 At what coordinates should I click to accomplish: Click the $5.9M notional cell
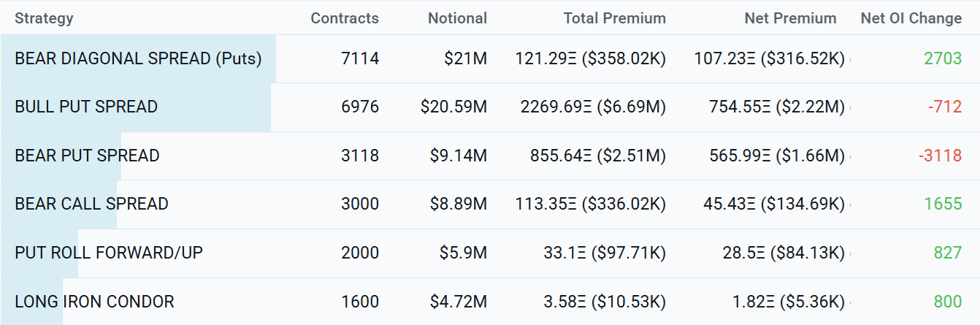(463, 253)
